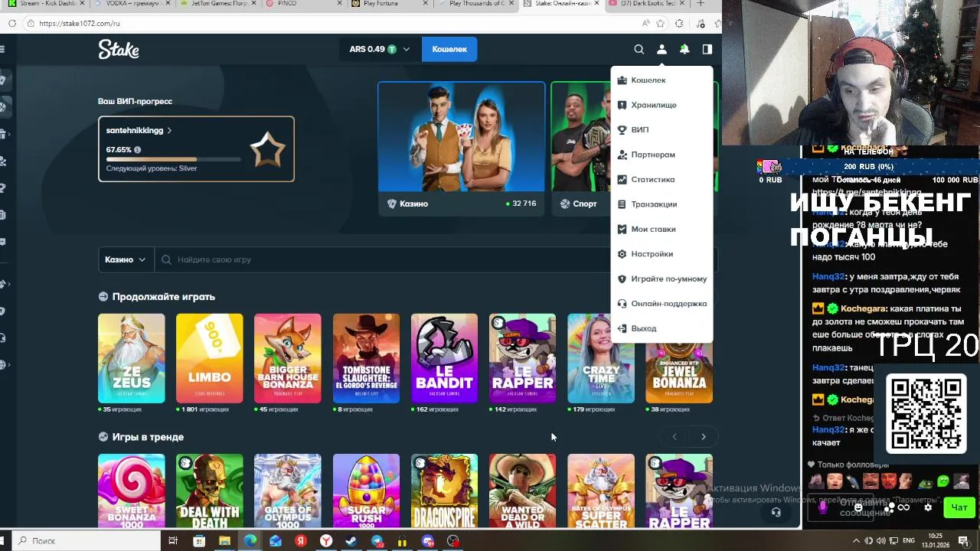Switch to the Stream - Kick Dashboard tab
This screenshot has width=980, height=551.
click(x=46, y=4)
